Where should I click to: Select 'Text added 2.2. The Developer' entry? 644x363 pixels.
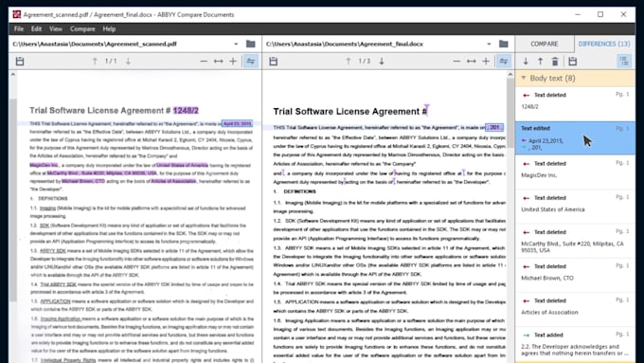575,344
